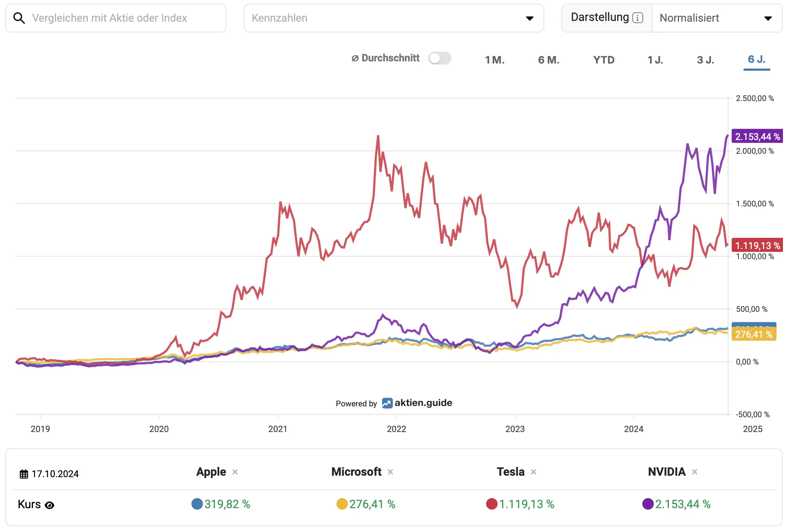788x532 pixels.
Task: Click the 0,00 % y-axis label
Action: (x=747, y=362)
